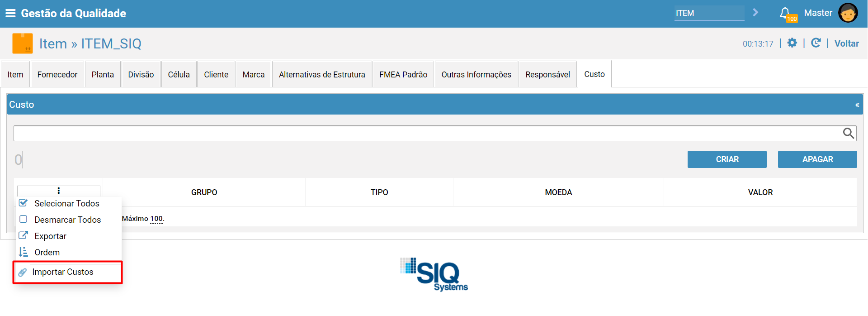Image resolution: width=868 pixels, height=316 pixels.
Task: Open the Divisão tab
Action: (141, 74)
